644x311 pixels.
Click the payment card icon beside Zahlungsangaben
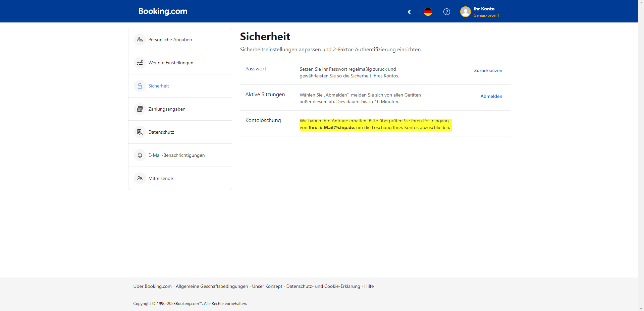click(140, 109)
